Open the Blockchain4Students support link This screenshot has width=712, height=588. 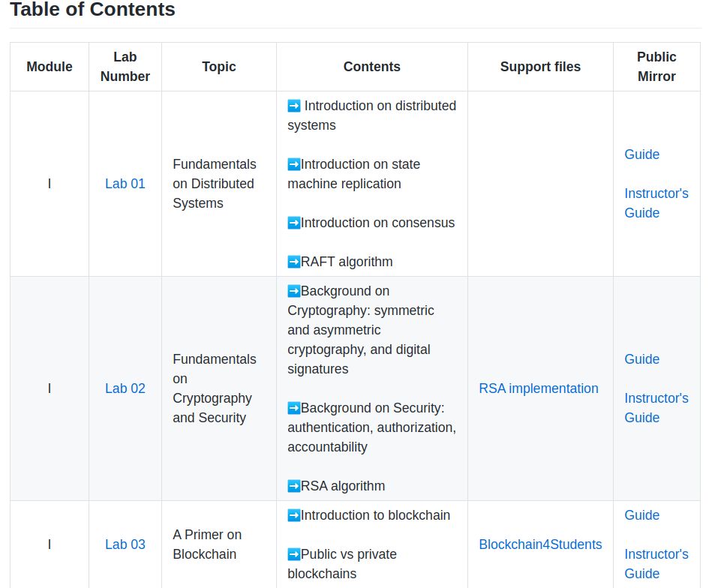[540, 544]
